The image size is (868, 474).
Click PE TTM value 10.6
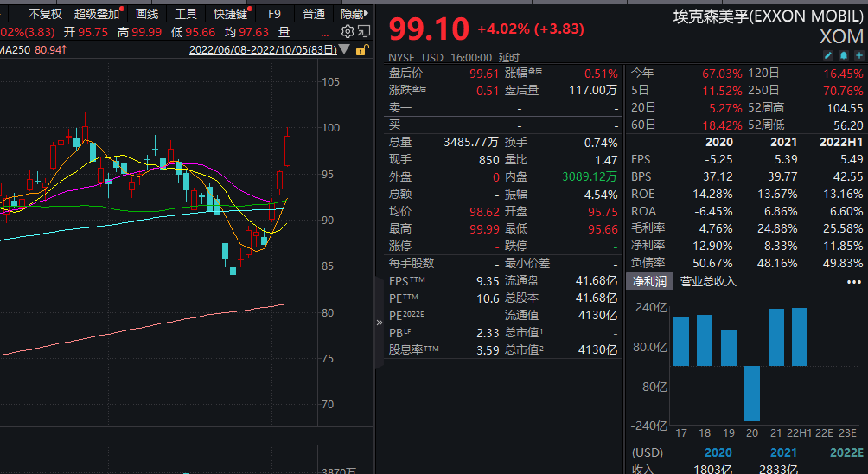tap(488, 298)
